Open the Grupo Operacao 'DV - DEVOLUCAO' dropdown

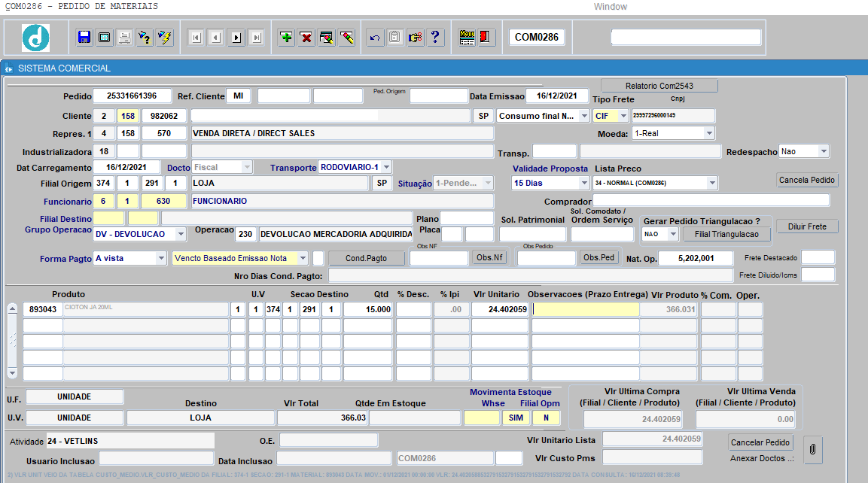181,234
